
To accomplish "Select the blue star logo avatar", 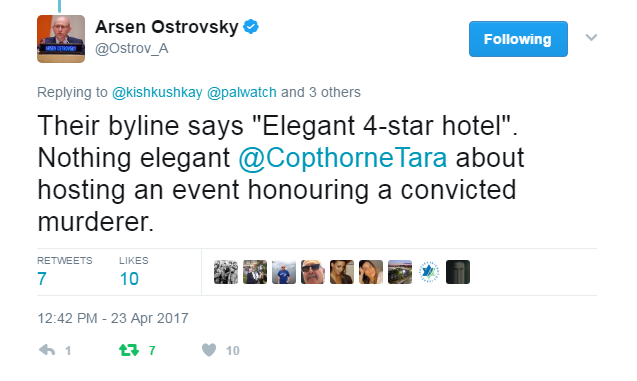I will tap(429, 272).
